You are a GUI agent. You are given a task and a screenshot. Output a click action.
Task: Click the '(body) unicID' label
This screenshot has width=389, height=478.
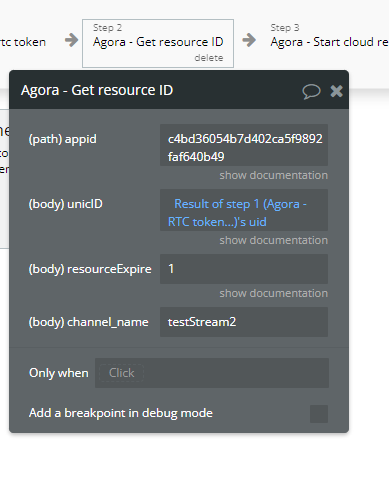click(x=66, y=204)
